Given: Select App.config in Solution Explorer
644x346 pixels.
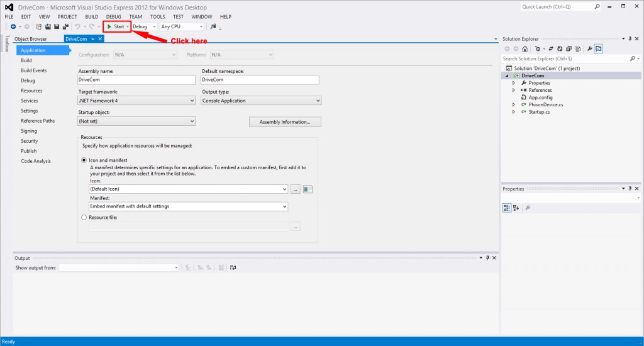Looking at the screenshot, I should point(540,98).
